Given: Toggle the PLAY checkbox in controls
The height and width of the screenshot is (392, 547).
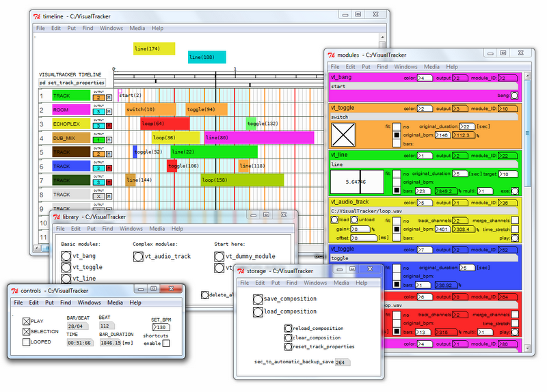Looking at the screenshot, I should click(26, 321).
